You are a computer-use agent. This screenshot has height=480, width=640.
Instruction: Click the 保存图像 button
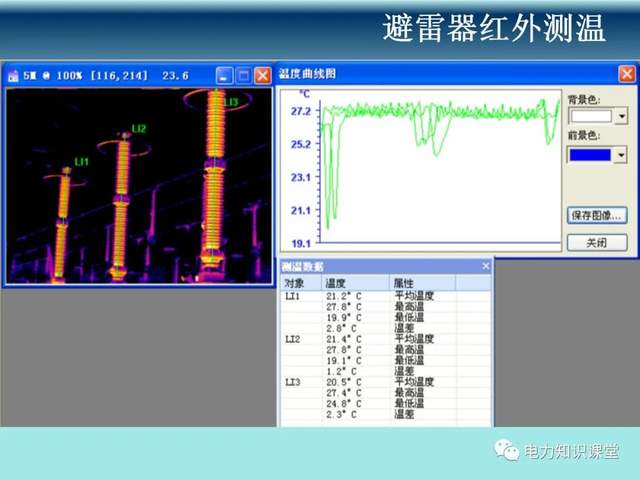(x=597, y=216)
